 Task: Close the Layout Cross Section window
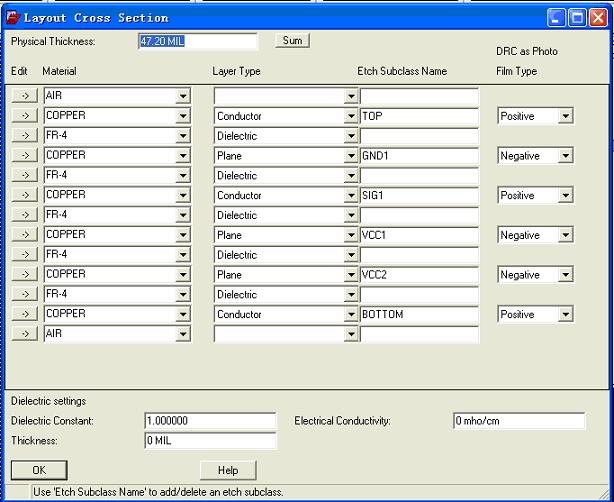598,18
